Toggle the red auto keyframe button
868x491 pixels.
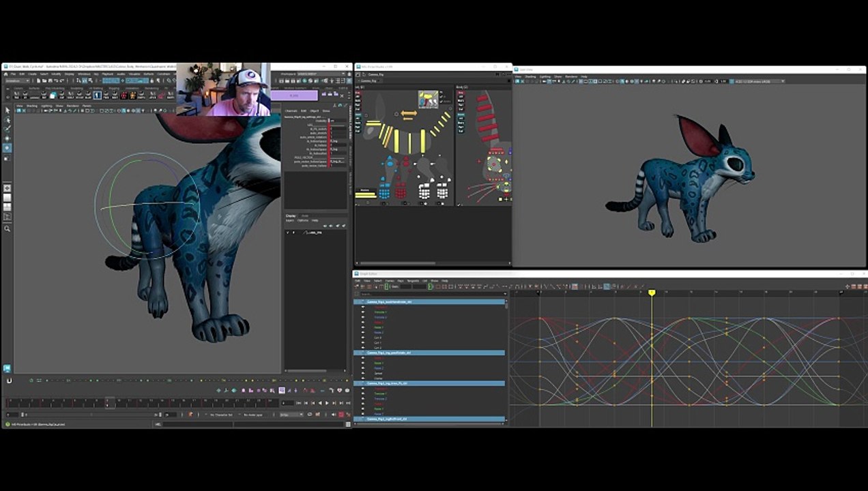341,415
